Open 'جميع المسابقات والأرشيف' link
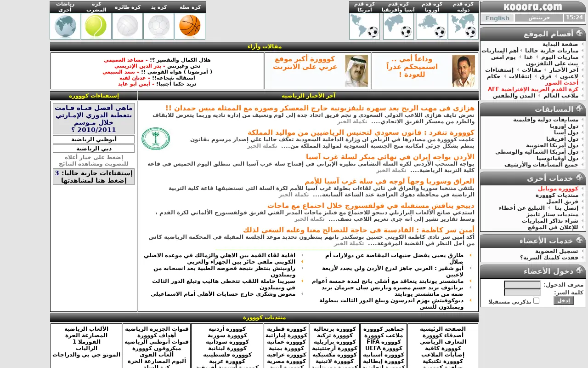The height and width of the screenshot is (368, 588). 541,165
